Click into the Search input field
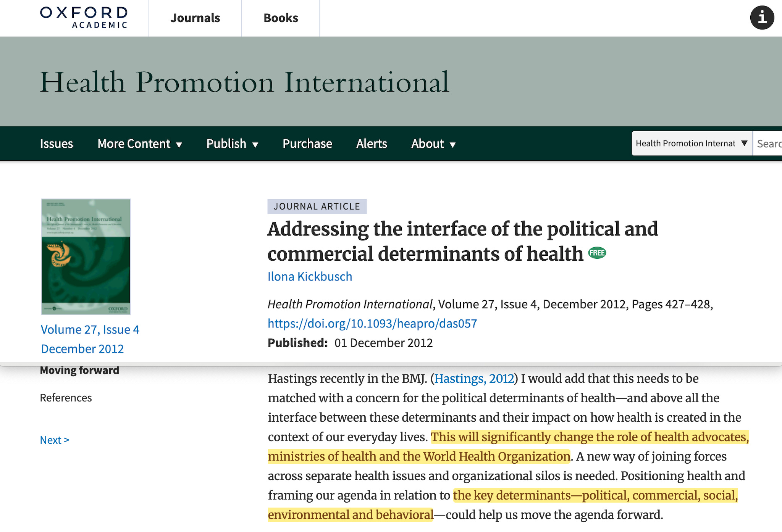Screen dimensions: 782x532 [768, 143]
